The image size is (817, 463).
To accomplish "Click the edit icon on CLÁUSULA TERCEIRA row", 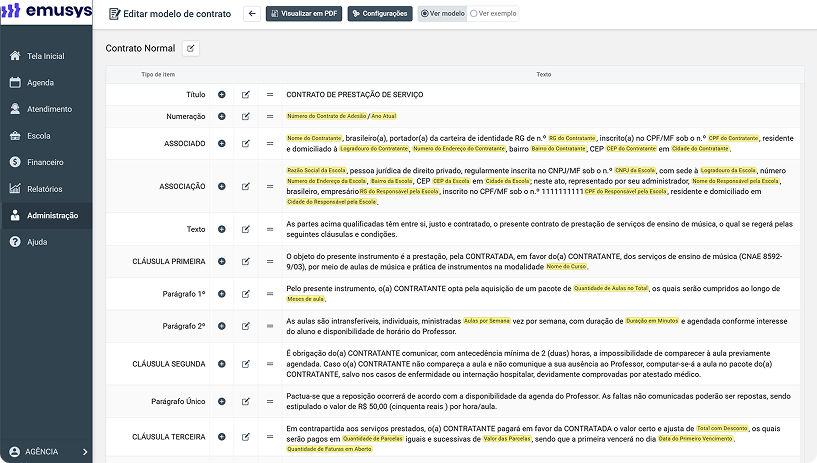I will pyautogui.click(x=245, y=437).
